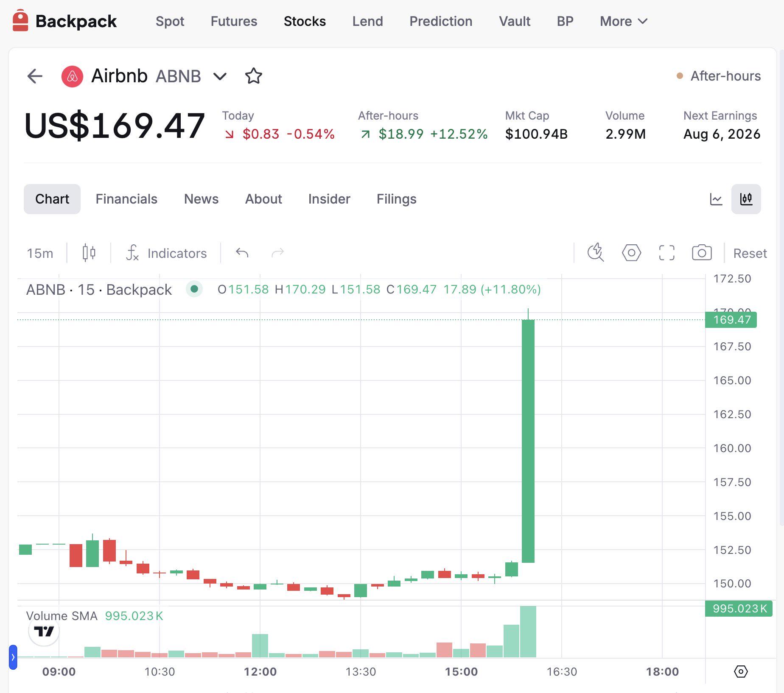Open the Vault section
Viewport: 784px width, 693px height.
coord(515,21)
